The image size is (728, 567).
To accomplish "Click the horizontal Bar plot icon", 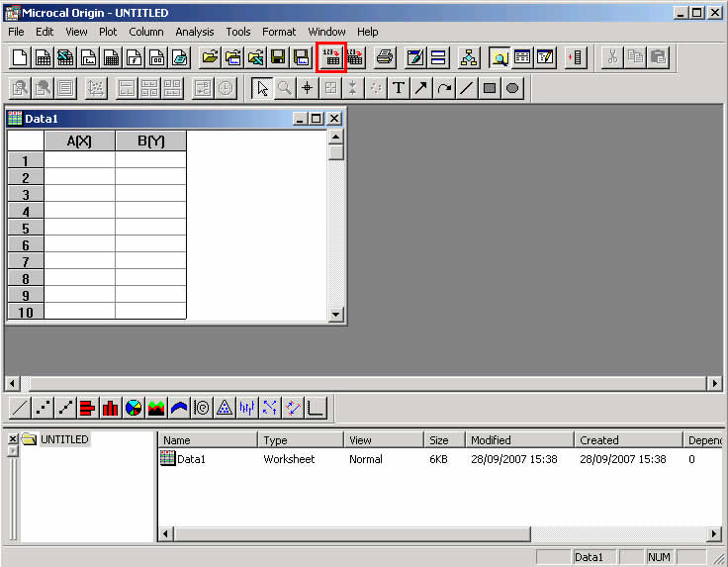I will coord(88,408).
